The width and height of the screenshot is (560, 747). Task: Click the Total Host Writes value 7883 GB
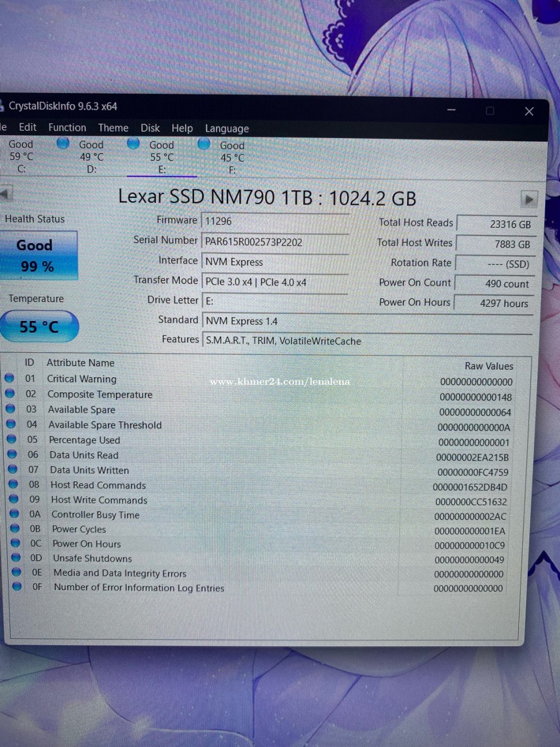pyautogui.click(x=495, y=244)
